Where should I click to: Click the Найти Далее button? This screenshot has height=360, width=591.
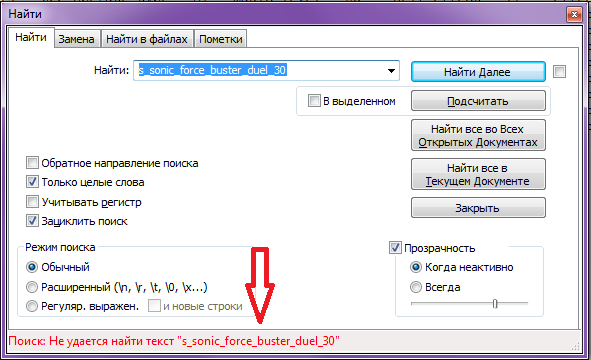[478, 72]
